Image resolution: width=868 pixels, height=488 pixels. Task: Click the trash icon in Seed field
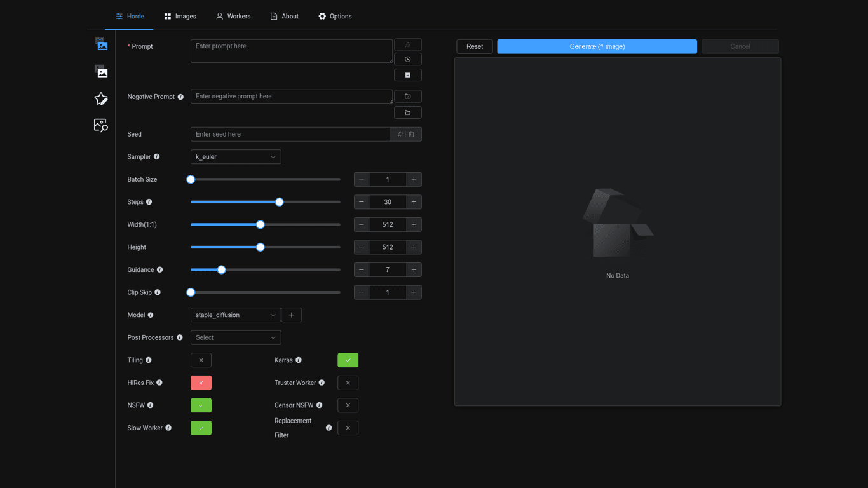(x=412, y=134)
